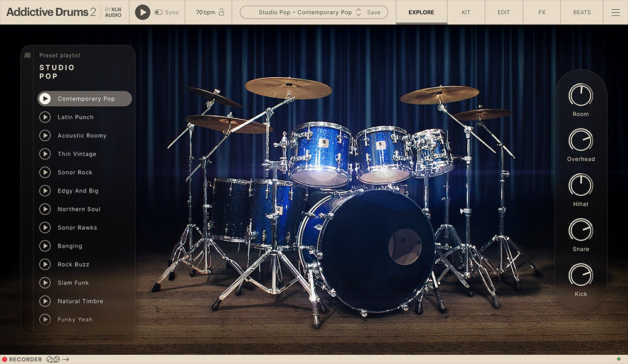Open the FX tab
The width and height of the screenshot is (628, 364).
pos(542,13)
